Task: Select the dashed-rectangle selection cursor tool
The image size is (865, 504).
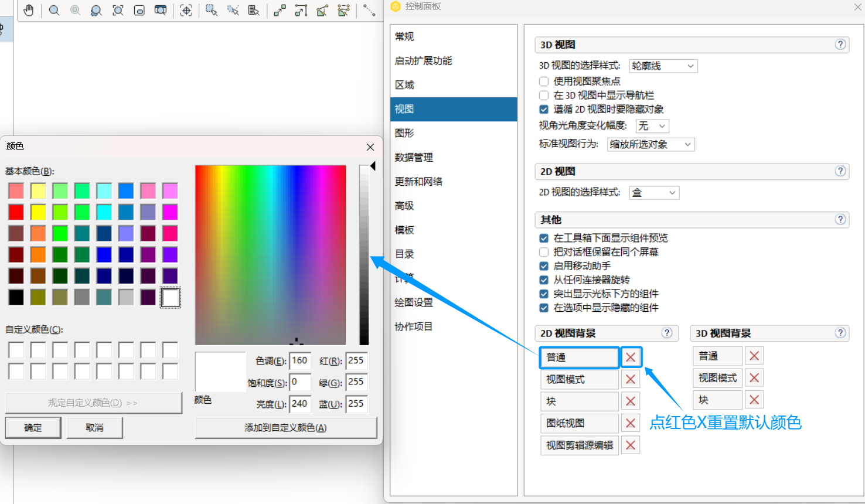Action: (212, 11)
